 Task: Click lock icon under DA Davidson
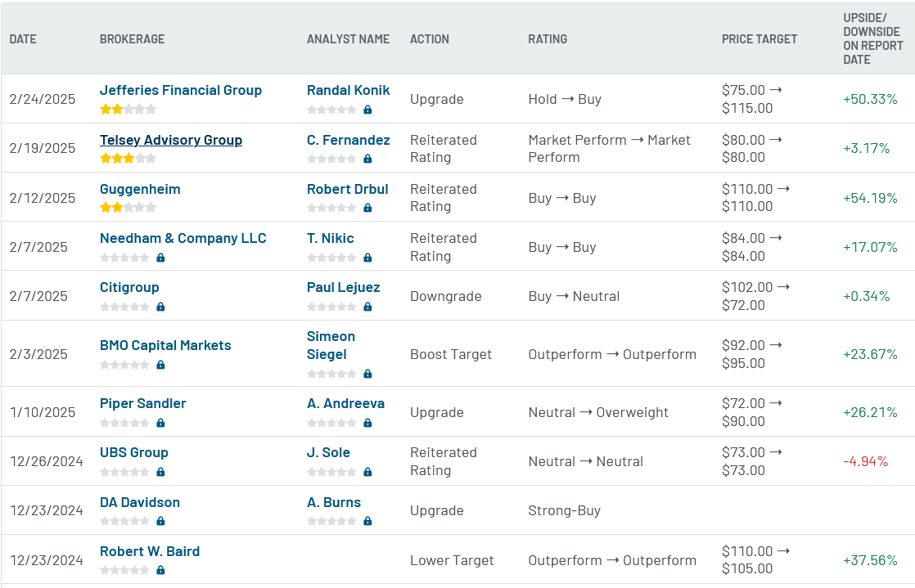pos(160,521)
